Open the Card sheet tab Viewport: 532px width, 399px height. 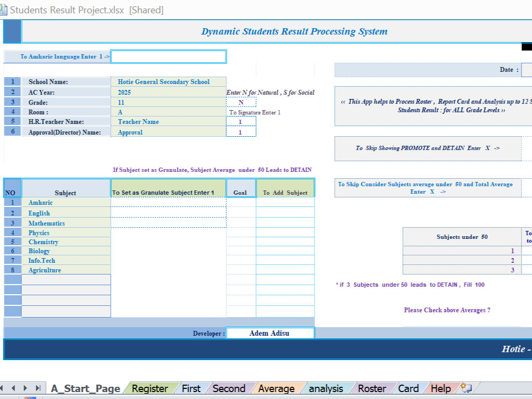click(x=408, y=388)
